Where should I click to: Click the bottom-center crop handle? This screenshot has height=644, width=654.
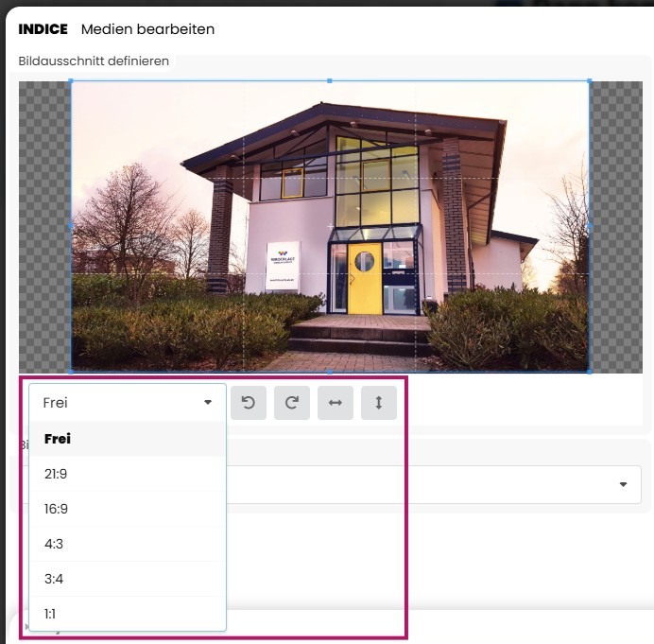(x=330, y=371)
